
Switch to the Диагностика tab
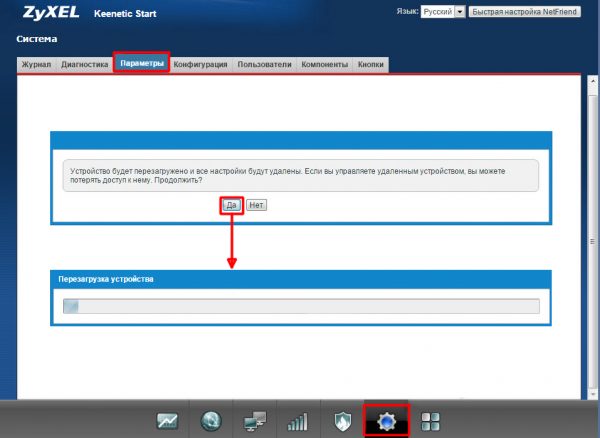(x=85, y=64)
